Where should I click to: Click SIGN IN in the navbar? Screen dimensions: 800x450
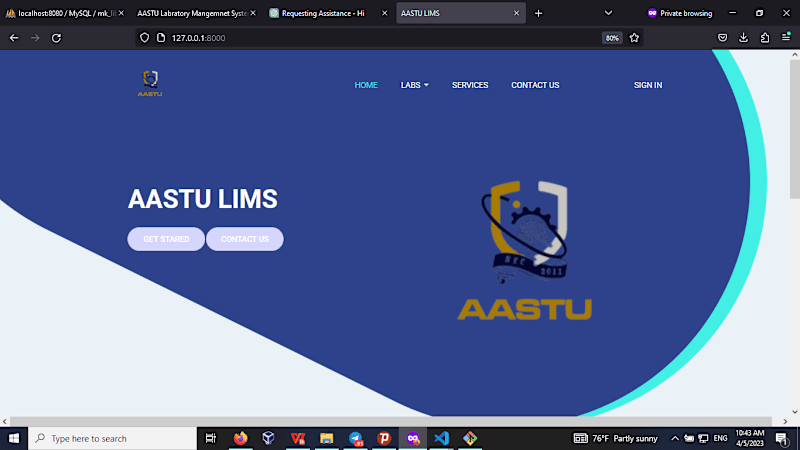pos(648,85)
